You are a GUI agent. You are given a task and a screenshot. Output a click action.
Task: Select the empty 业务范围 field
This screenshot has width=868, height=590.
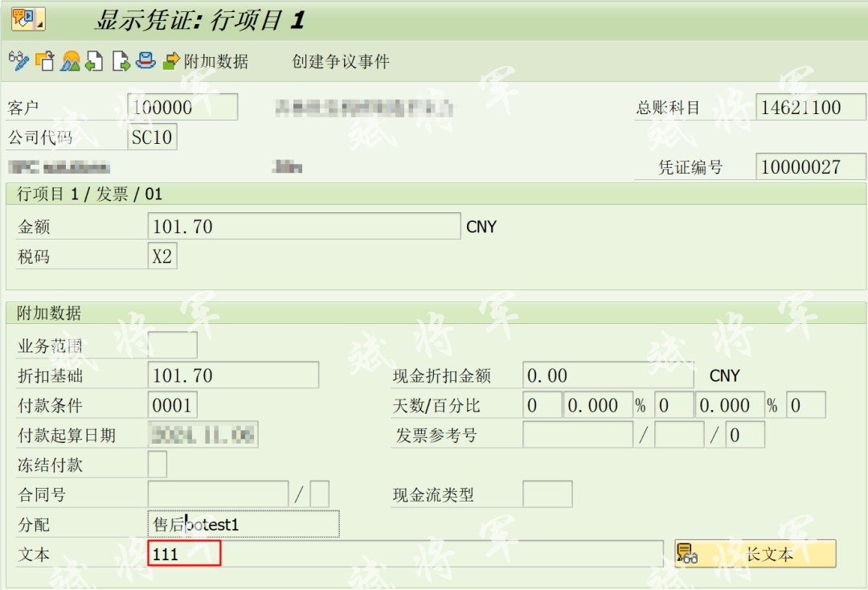click(x=172, y=346)
